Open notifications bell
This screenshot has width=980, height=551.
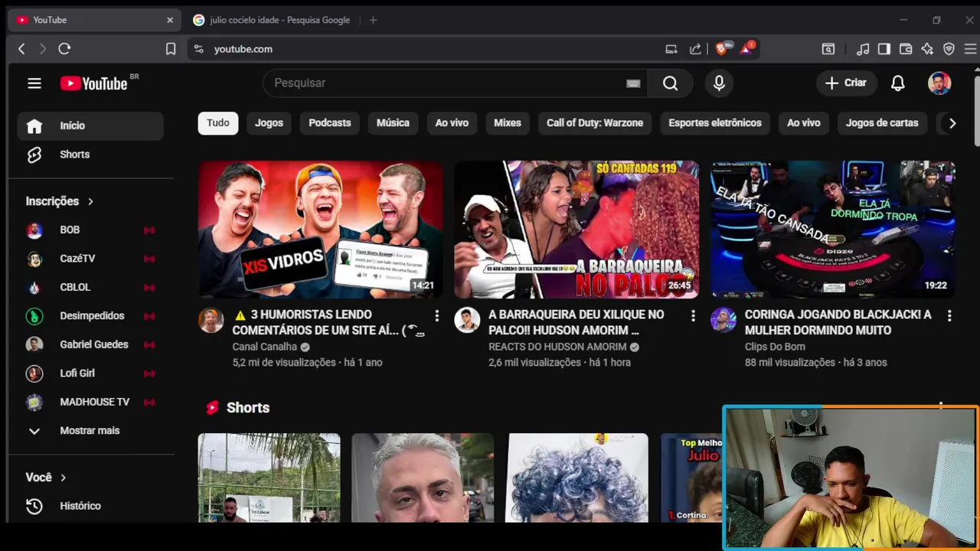898,83
